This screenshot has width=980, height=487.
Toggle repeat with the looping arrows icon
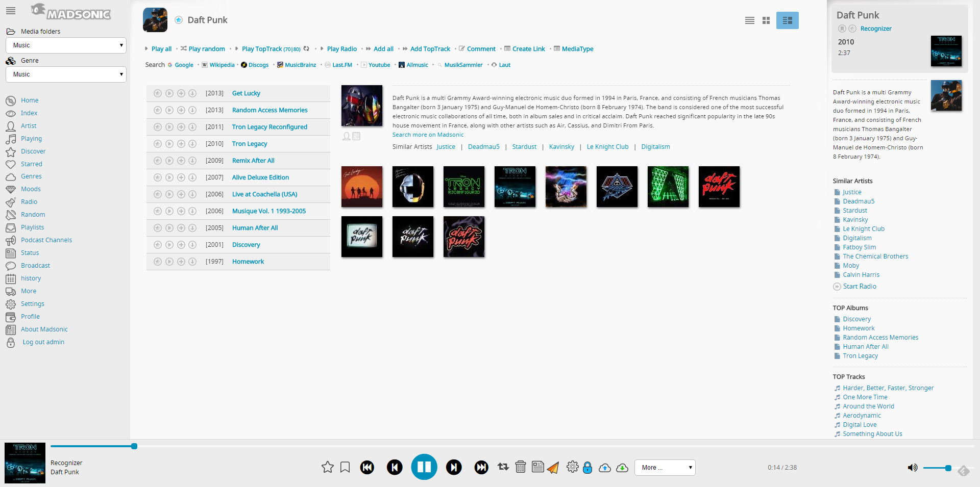pyautogui.click(x=503, y=467)
